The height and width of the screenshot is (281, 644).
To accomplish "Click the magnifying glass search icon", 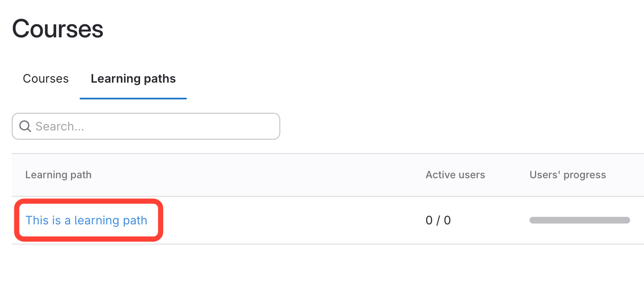I will tap(25, 126).
